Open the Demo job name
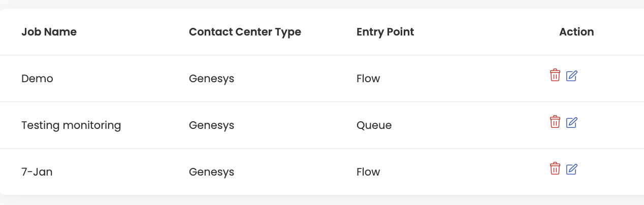Viewport: 644px width, 205px height. (37, 79)
